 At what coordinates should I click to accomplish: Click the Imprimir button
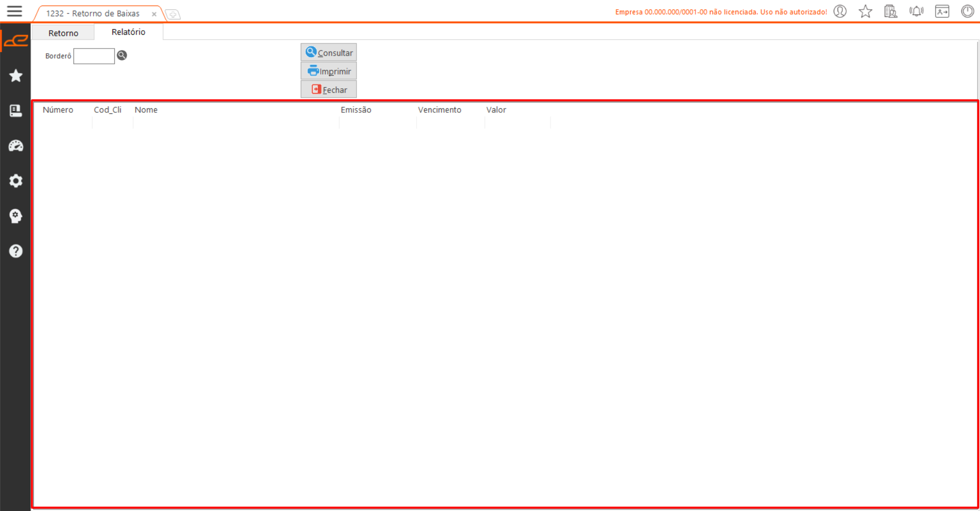329,71
